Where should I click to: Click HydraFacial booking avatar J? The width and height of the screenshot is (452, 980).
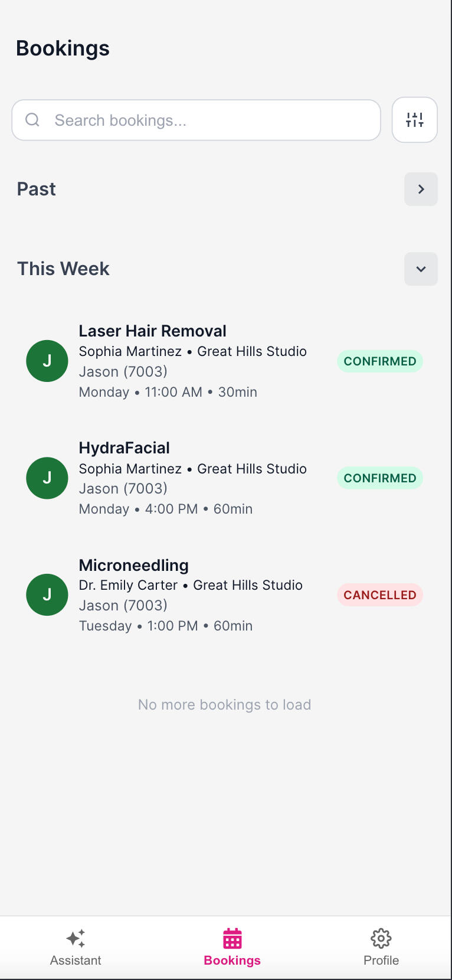click(x=47, y=478)
